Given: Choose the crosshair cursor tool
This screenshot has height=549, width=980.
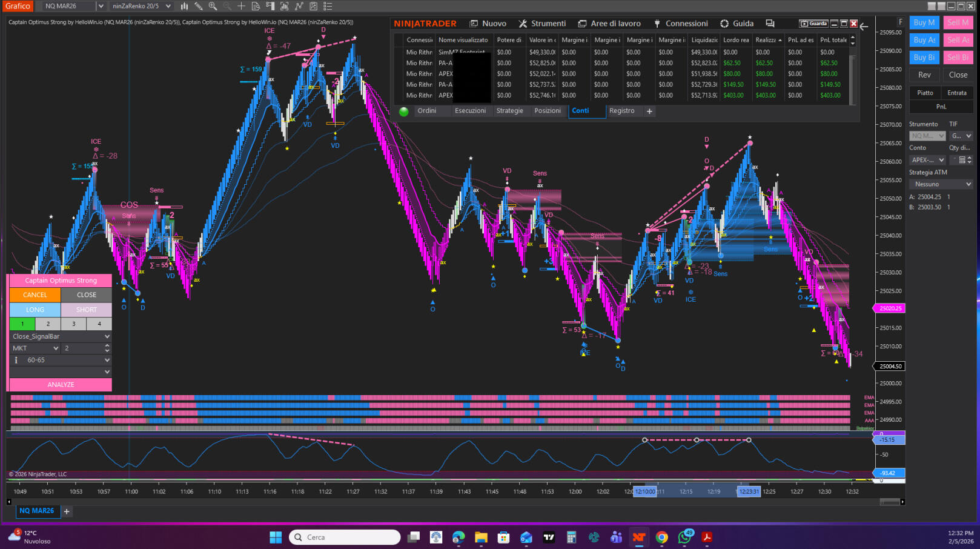Looking at the screenshot, I should 241,6.
